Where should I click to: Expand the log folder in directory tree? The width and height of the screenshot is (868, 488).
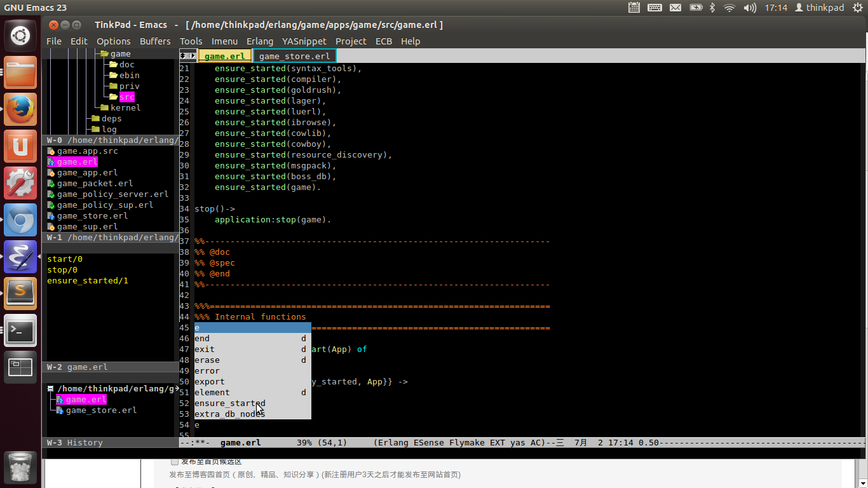point(95,129)
